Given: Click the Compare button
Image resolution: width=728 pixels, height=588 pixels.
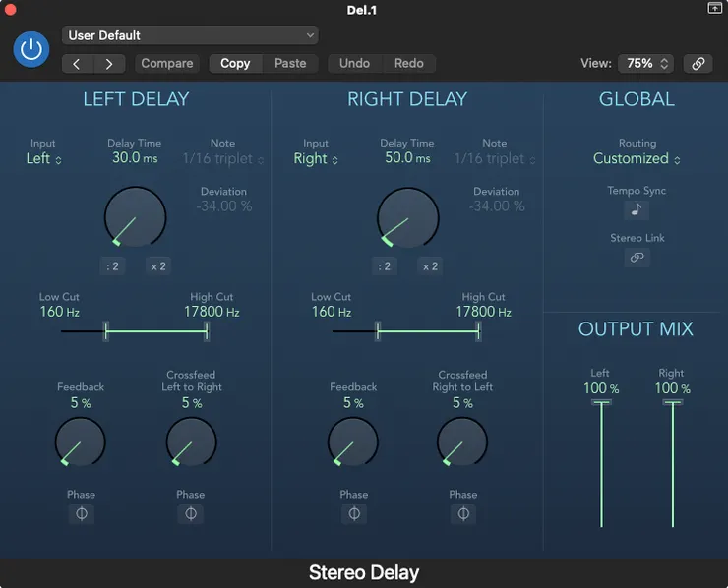Looking at the screenshot, I should click(166, 63).
